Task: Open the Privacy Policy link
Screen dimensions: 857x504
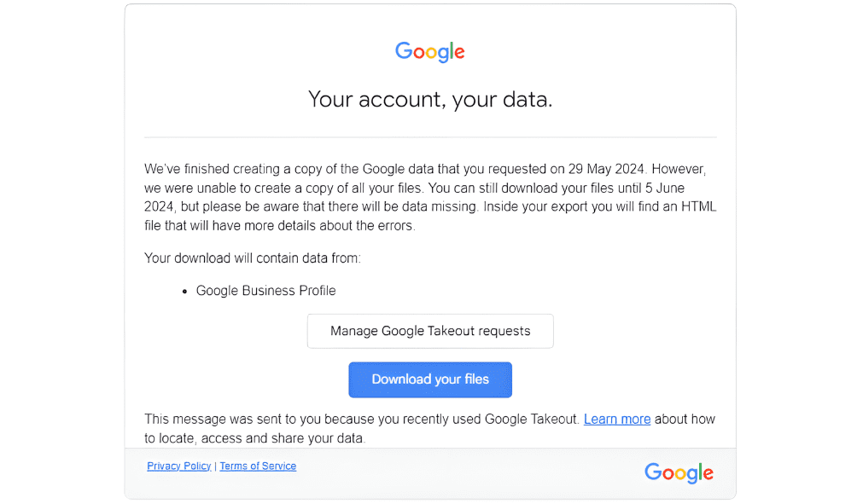Action: pos(178,466)
